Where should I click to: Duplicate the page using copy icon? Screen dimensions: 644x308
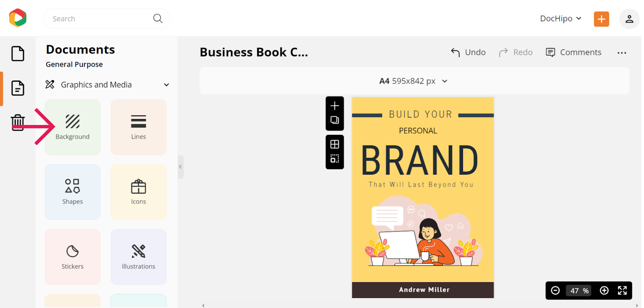point(334,120)
